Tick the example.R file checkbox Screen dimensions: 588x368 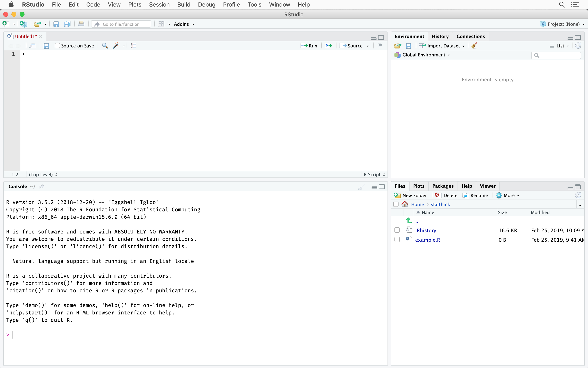click(x=397, y=240)
